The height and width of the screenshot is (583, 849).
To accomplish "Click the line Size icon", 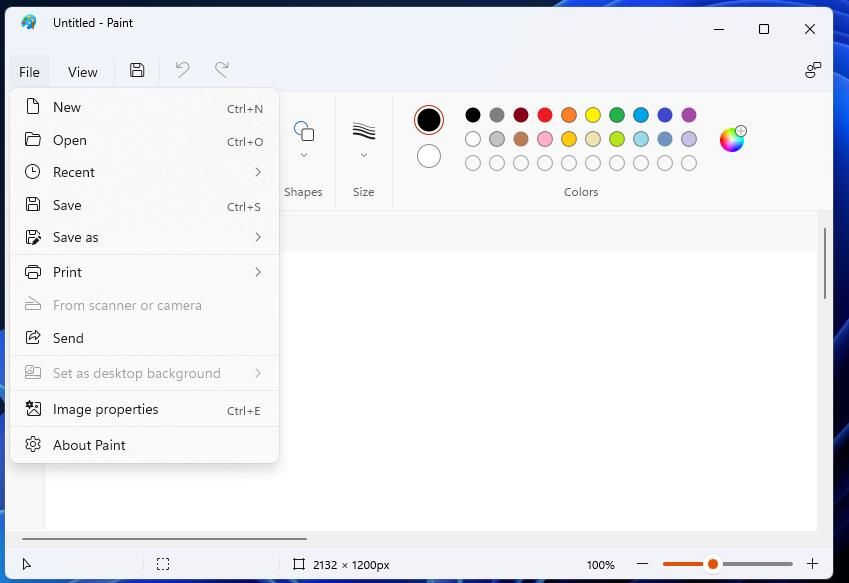I will 364,130.
